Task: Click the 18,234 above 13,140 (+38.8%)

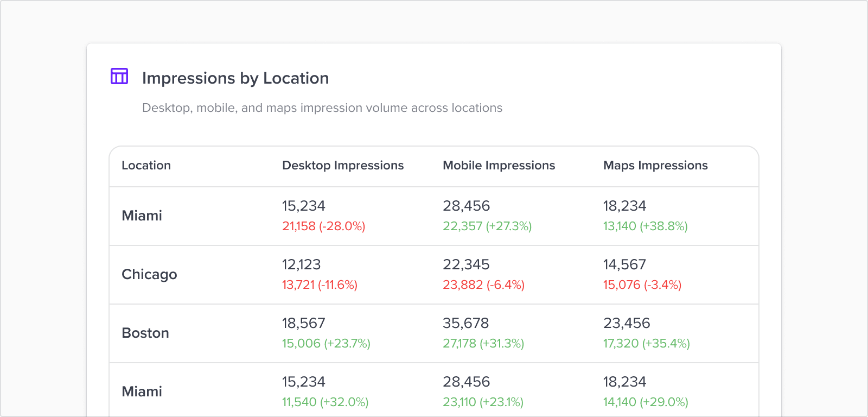Action: pyautogui.click(x=625, y=206)
